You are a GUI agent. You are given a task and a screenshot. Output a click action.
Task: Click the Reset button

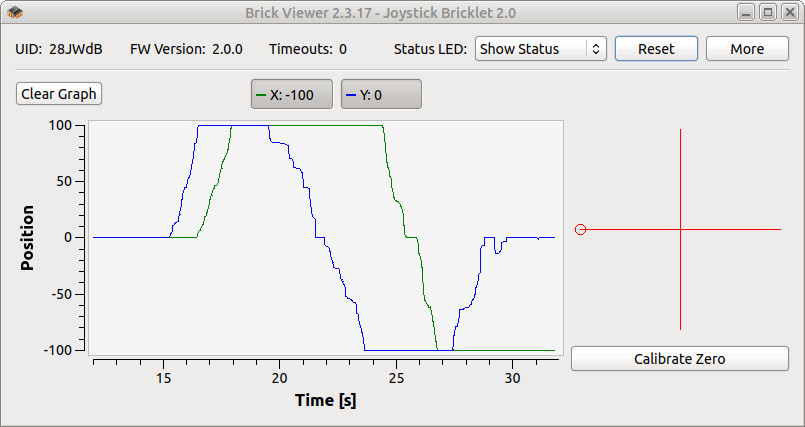pos(656,49)
